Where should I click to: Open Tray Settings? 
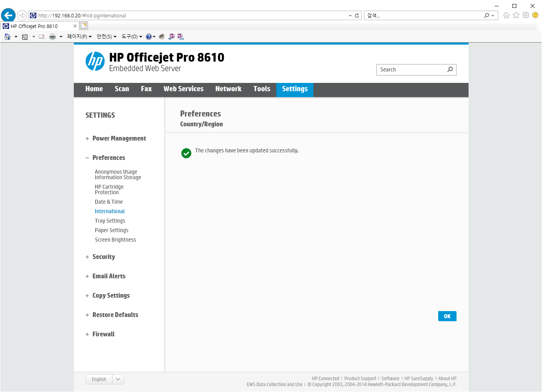pyautogui.click(x=110, y=221)
